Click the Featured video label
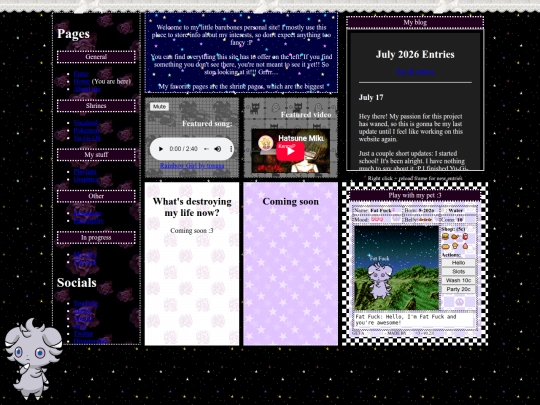This screenshot has width=540, height=405. [x=306, y=114]
